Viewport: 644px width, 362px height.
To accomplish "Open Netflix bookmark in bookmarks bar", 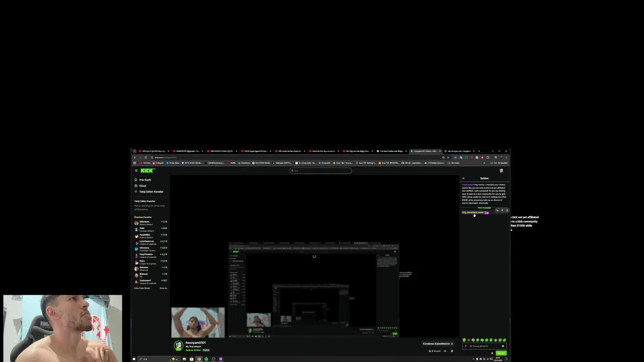I will click(x=231, y=163).
